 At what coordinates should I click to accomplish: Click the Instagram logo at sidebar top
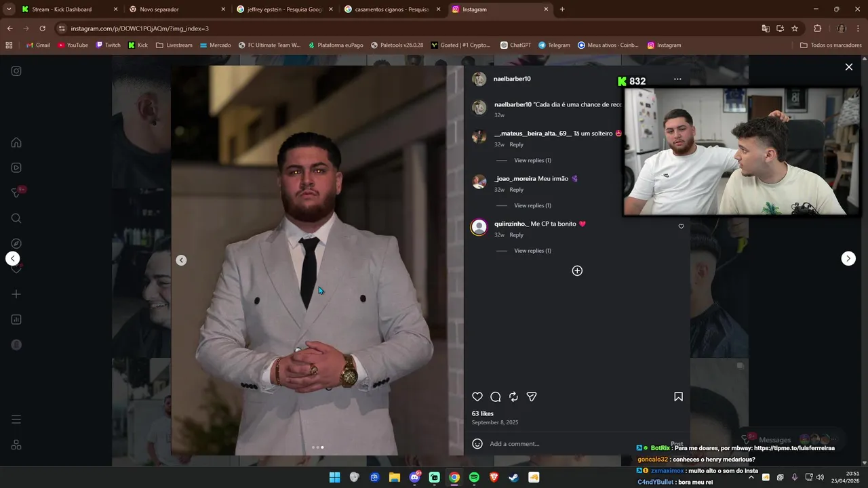[16, 70]
